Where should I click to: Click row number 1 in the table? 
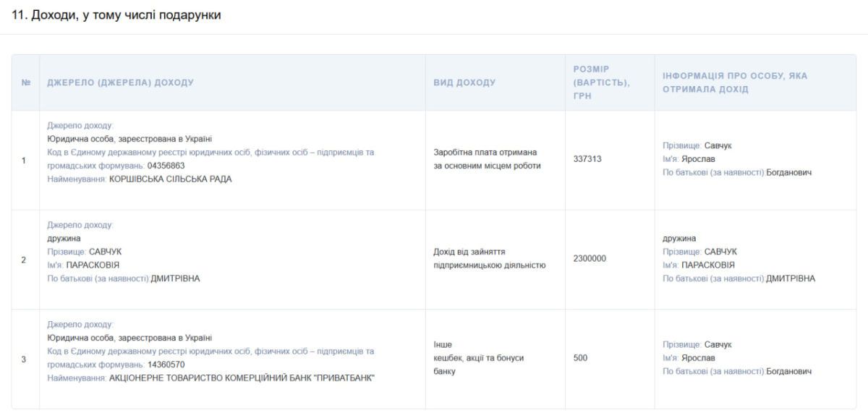tap(24, 160)
